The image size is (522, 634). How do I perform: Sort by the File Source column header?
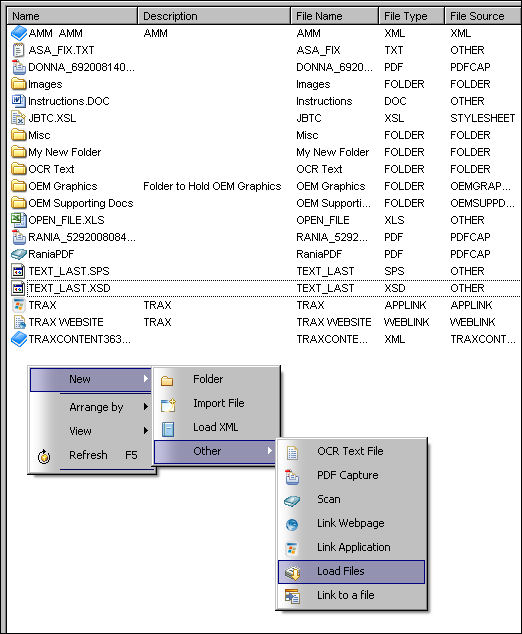(x=483, y=16)
